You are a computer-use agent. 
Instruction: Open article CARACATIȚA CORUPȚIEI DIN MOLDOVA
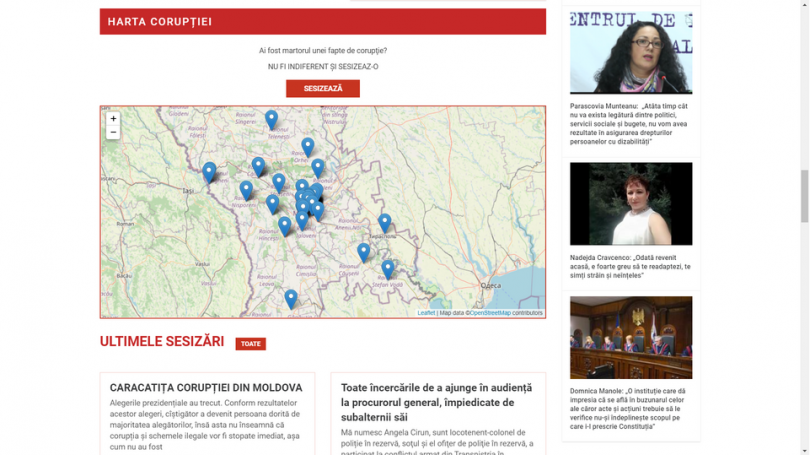[x=206, y=387]
